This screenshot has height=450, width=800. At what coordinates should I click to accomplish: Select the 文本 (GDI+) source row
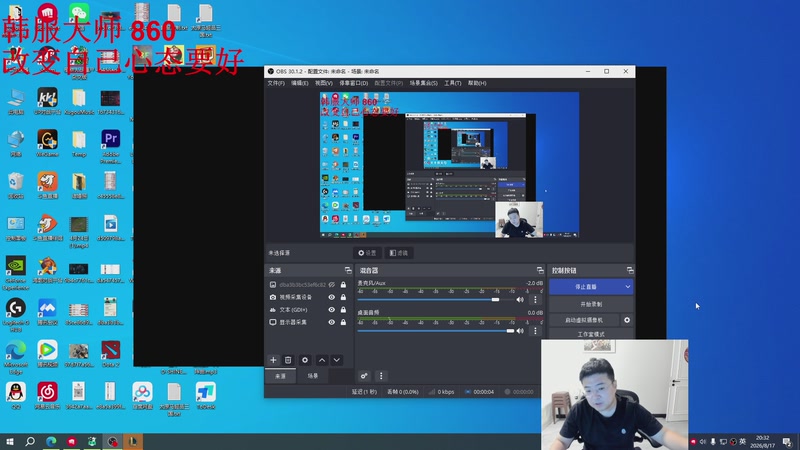coord(308,310)
